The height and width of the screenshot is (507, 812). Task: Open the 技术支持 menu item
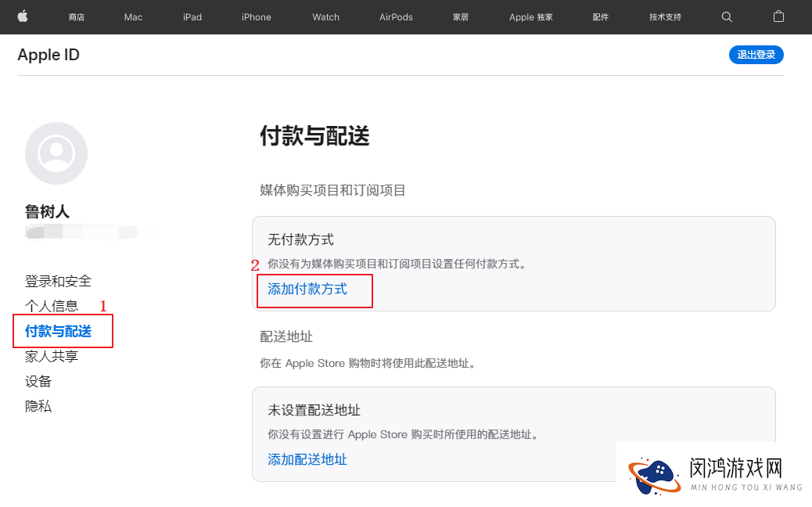(x=666, y=17)
